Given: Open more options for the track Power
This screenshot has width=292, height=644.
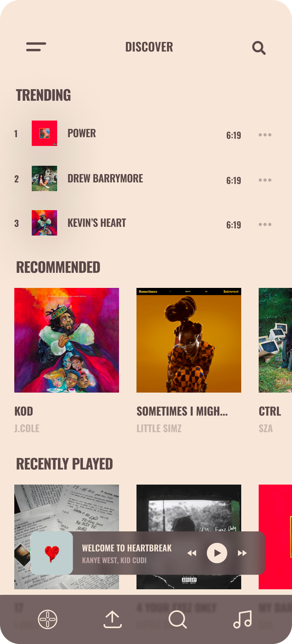Looking at the screenshot, I should (265, 135).
